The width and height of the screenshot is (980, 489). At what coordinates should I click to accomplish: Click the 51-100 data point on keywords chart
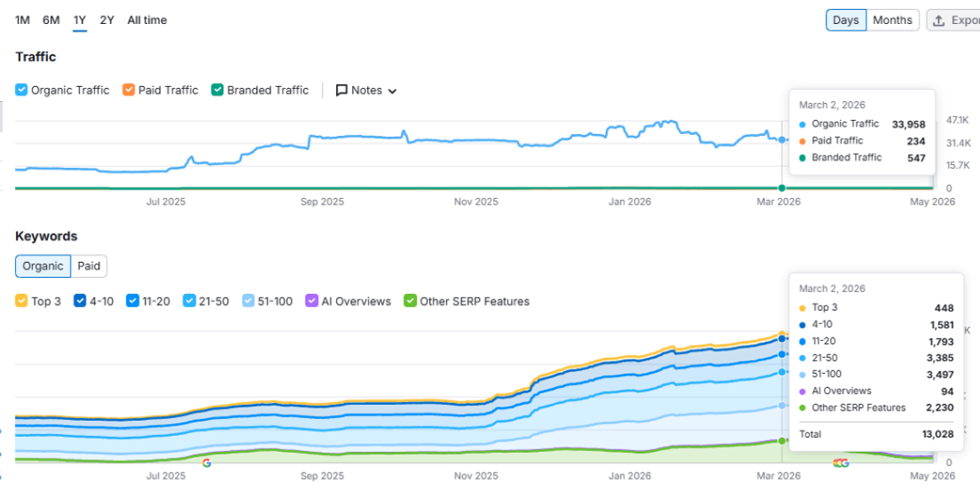[x=781, y=406]
